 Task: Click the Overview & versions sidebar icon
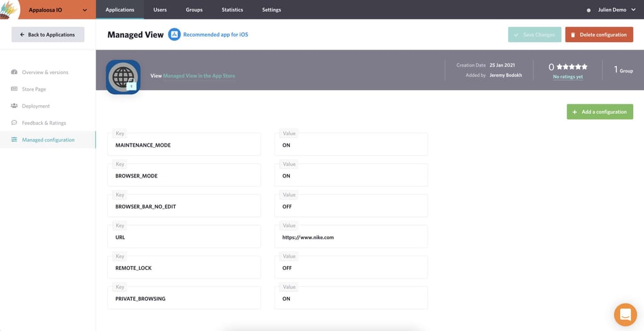tap(14, 72)
